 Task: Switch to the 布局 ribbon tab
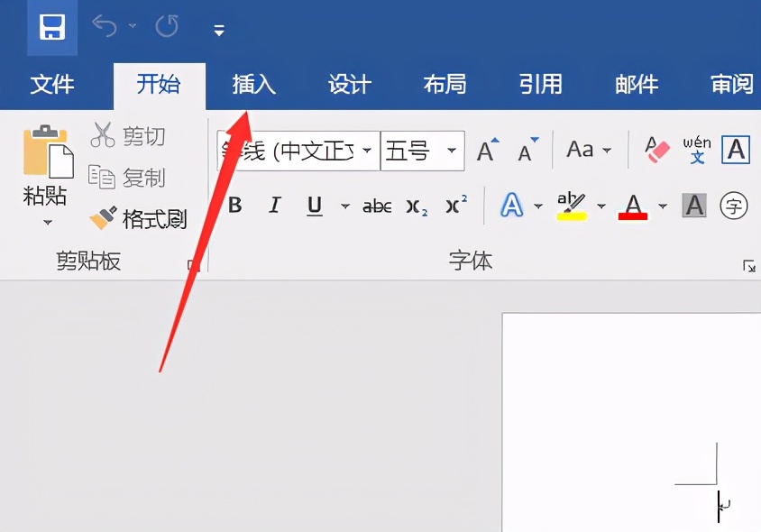tap(445, 85)
